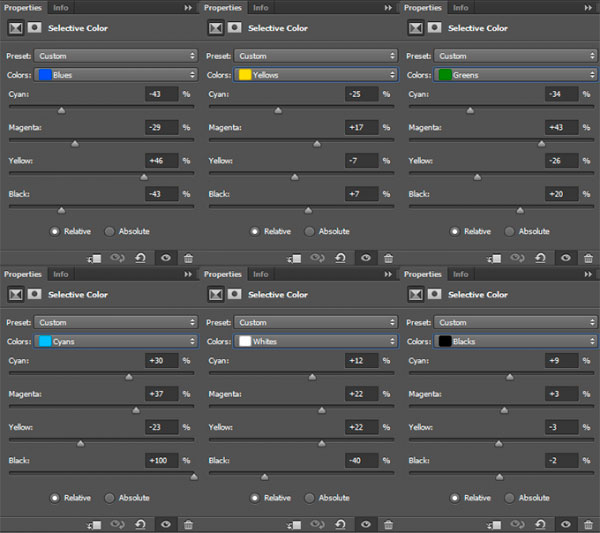Image resolution: width=600 pixels, height=533 pixels.
Task: Reset adjustment defaults in the Blacks panel
Action: [x=540, y=524]
